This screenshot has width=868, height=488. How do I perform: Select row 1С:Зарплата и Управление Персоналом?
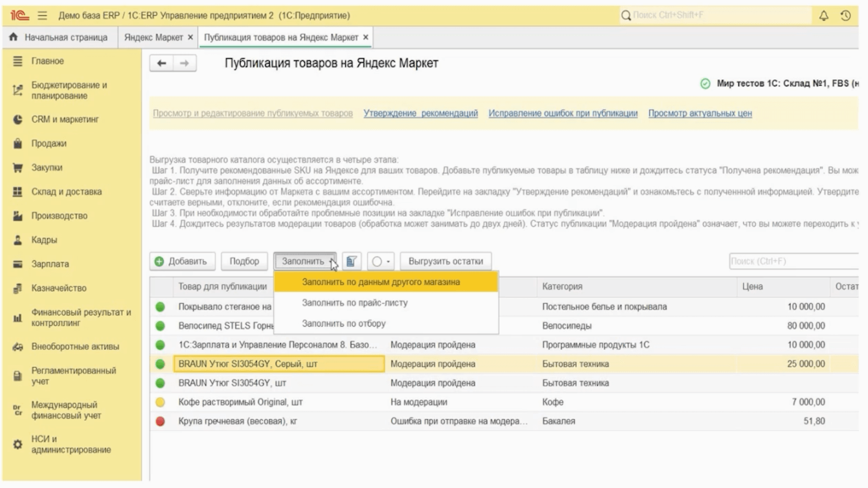504,345
